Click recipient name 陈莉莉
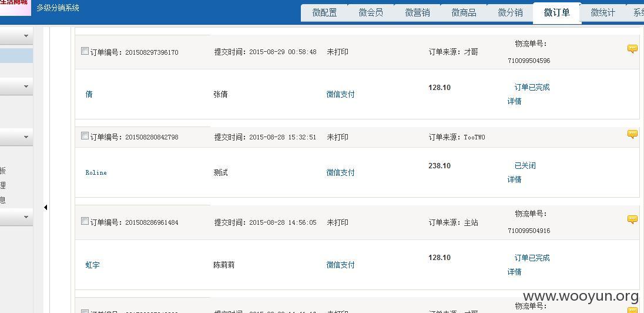644x313 pixels. point(224,265)
